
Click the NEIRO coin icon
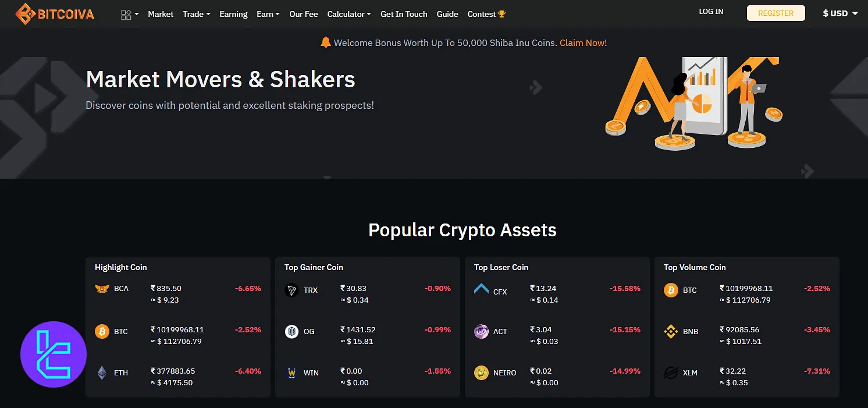tap(481, 373)
